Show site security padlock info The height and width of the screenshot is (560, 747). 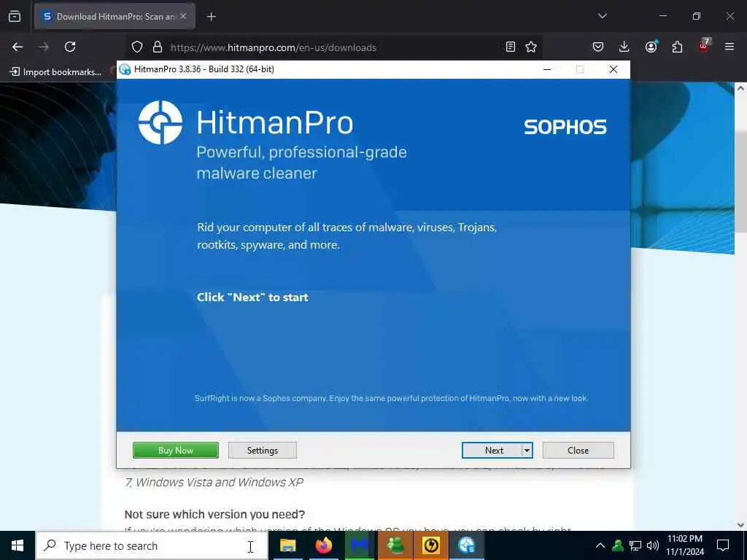(x=158, y=47)
